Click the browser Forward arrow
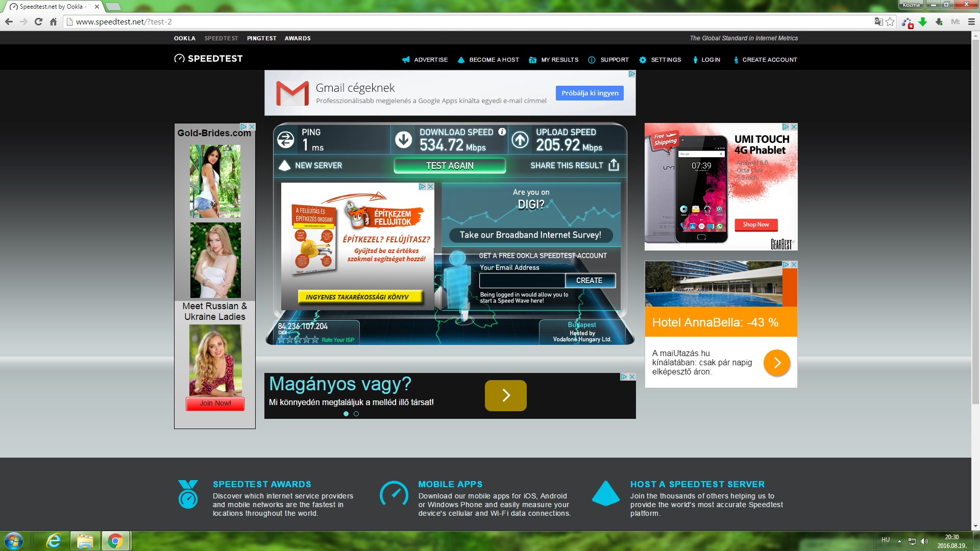The image size is (980, 551). 23,22
